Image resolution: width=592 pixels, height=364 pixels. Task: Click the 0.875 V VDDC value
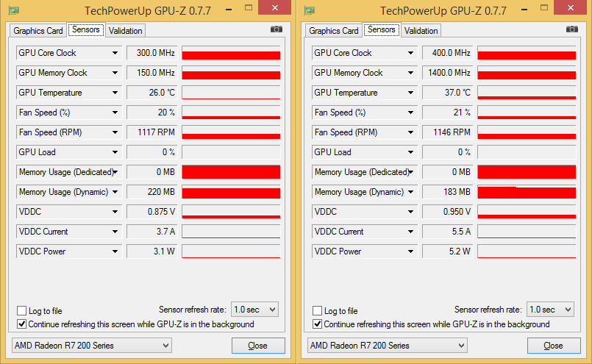(151, 212)
